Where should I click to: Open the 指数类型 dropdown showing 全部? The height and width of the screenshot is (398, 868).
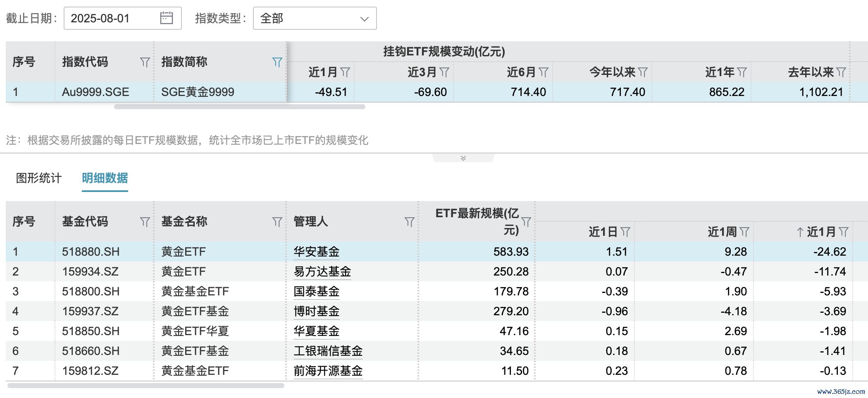click(315, 18)
